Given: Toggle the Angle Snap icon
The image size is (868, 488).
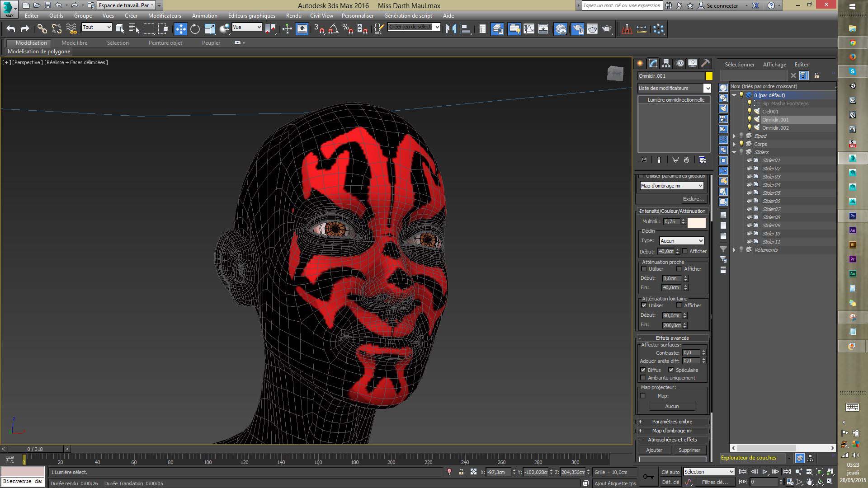Looking at the screenshot, I should [x=334, y=29].
